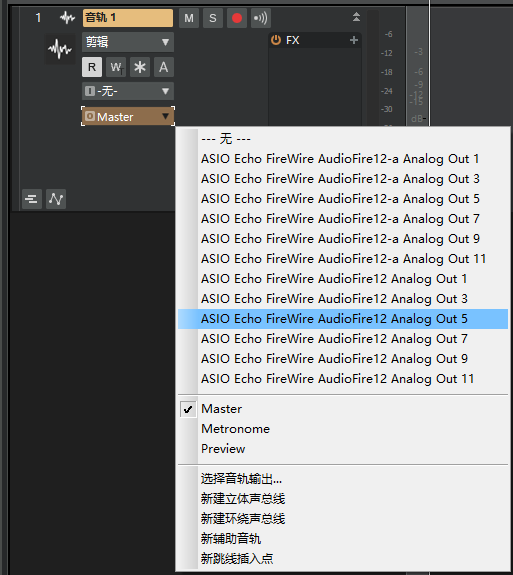Add an effect with the FX plus icon
This screenshot has height=575, width=513.
[353, 40]
